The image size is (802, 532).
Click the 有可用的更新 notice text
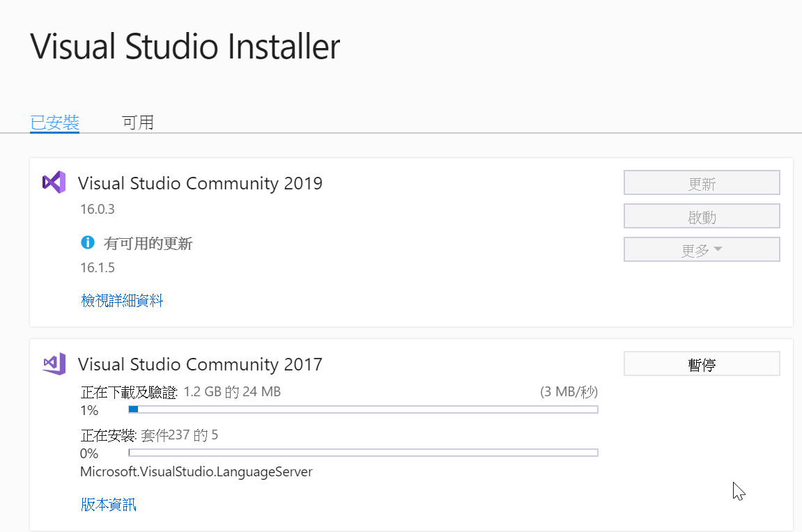coord(148,244)
